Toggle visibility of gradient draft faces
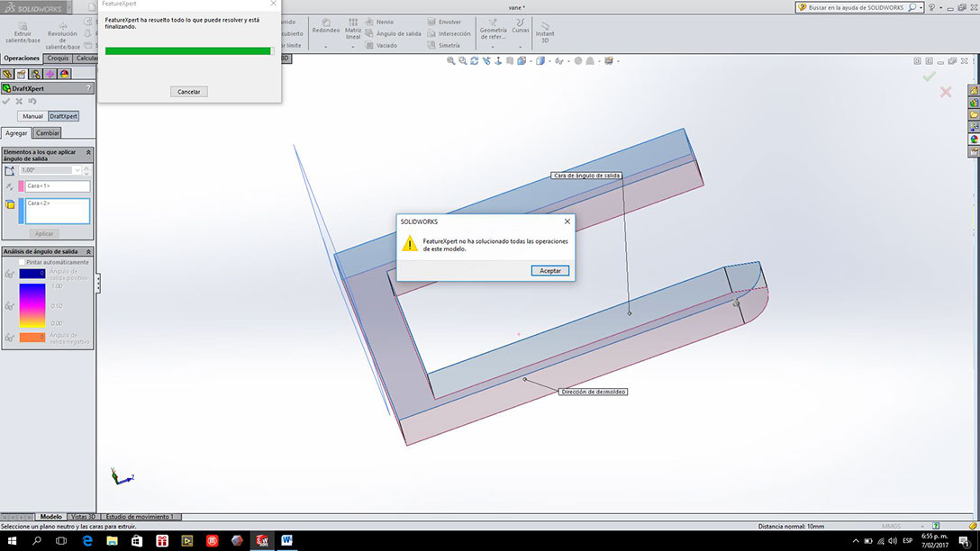The width and height of the screenshot is (980, 551). point(9,306)
